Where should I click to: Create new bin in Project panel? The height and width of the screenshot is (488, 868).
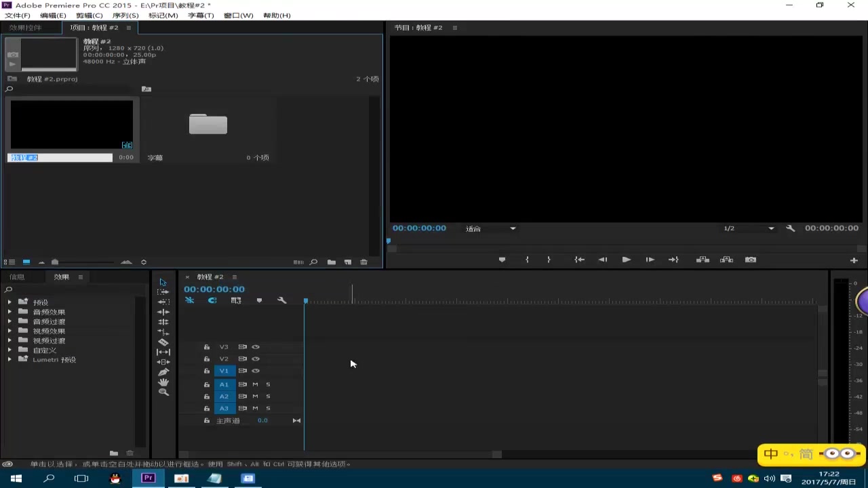pos(331,262)
